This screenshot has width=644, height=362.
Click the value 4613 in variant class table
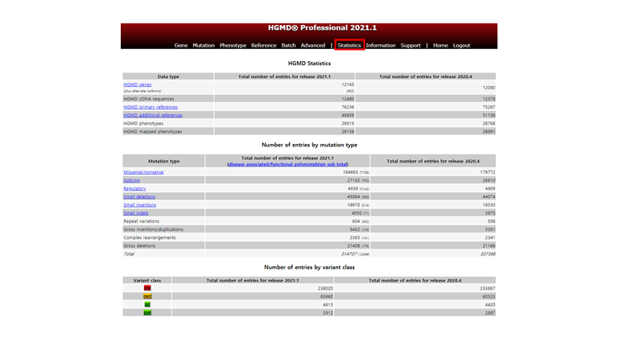[x=328, y=305]
